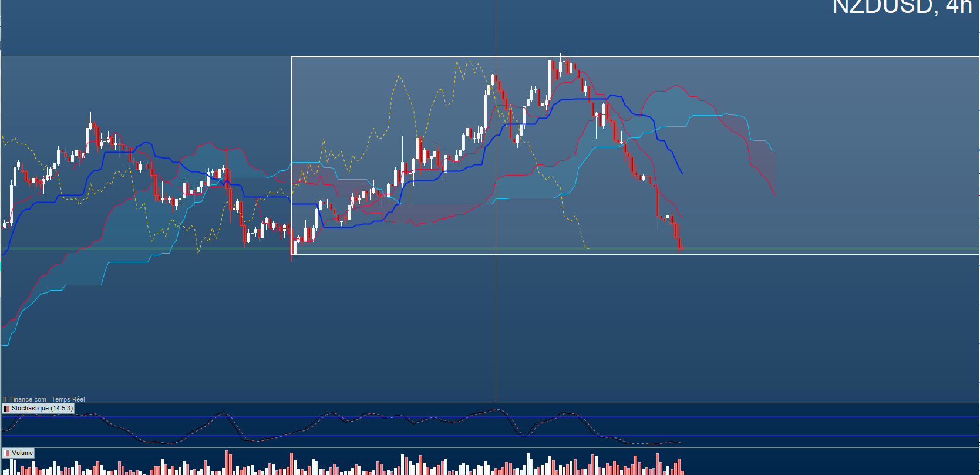The image size is (980, 475).
Task: Click the thick blue Kijun line's right end
Action: (x=681, y=172)
